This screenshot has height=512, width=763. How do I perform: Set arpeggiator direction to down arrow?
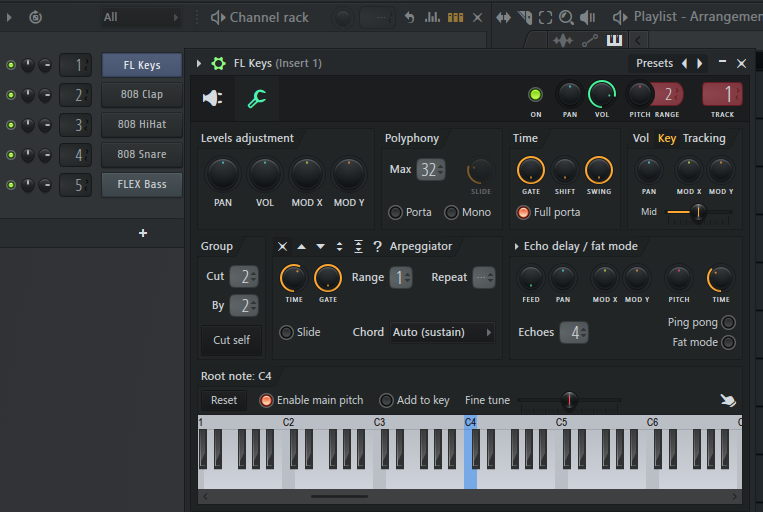[x=320, y=247]
